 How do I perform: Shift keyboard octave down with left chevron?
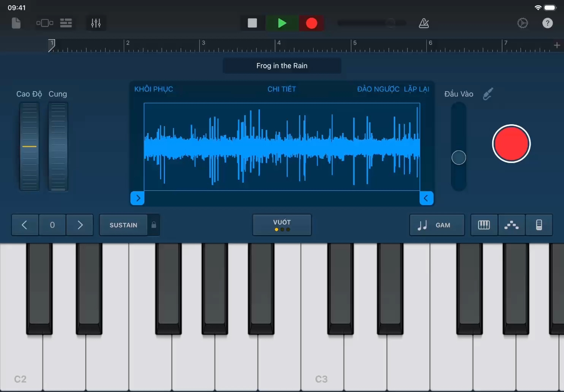pos(25,225)
